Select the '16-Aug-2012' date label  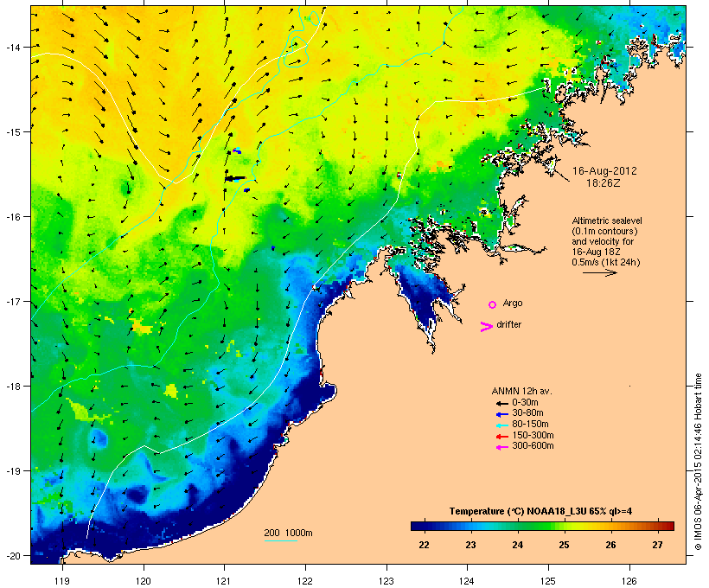point(604,171)
